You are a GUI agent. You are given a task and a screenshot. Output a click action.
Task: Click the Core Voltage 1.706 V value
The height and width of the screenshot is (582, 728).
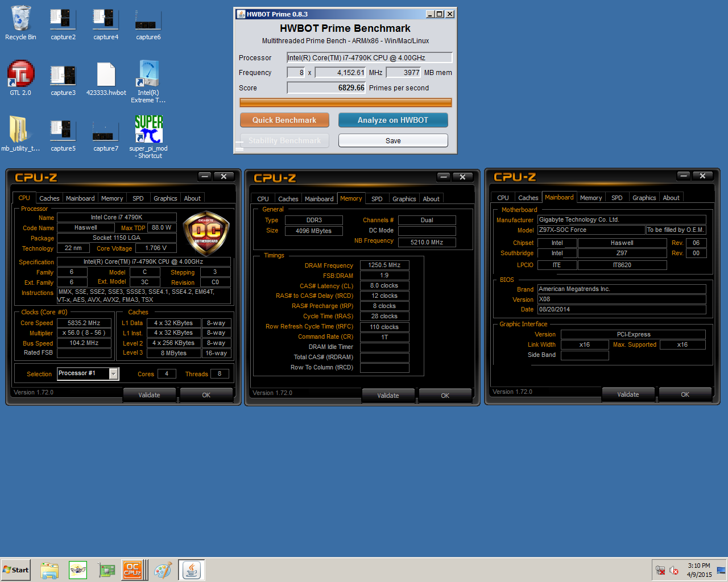point(156,248)
